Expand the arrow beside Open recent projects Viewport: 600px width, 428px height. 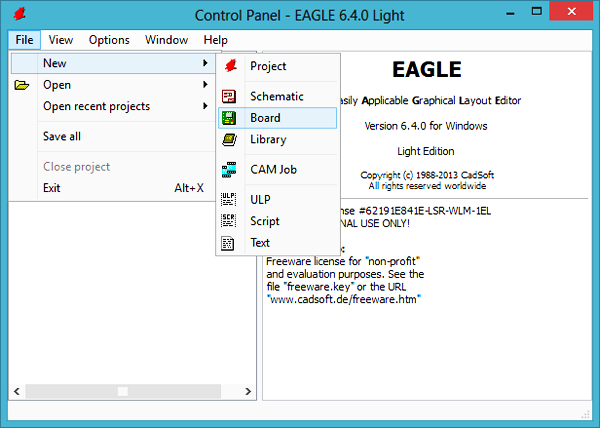205,106
